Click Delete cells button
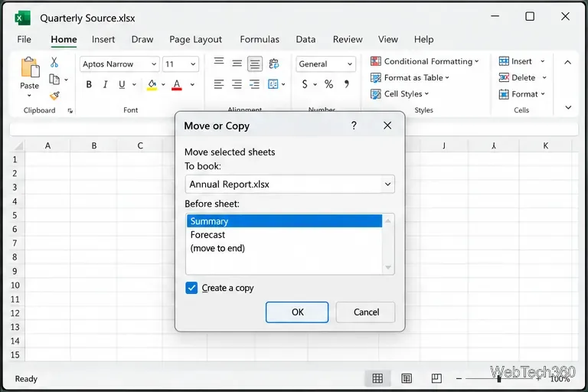 tap(517, 77)
